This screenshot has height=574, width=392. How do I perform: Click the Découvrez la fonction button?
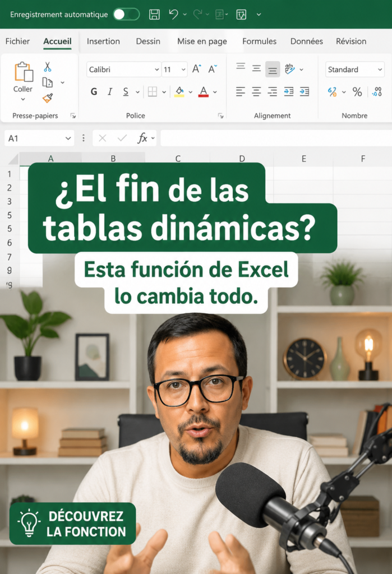pyautogui.click(x=72, y=524)
